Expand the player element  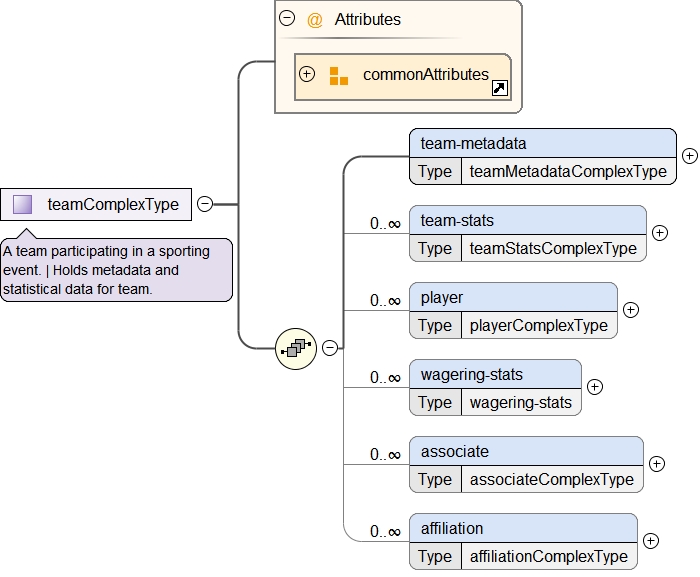(630, 310)
